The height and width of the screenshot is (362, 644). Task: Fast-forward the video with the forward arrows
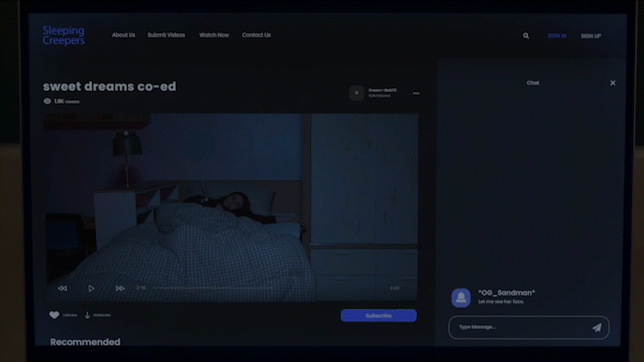tap(120, 288)
